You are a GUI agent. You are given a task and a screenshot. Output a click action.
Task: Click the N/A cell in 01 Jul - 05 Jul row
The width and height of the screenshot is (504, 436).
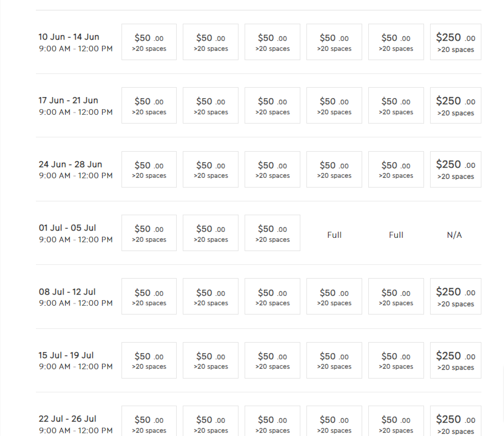point(454,235)
